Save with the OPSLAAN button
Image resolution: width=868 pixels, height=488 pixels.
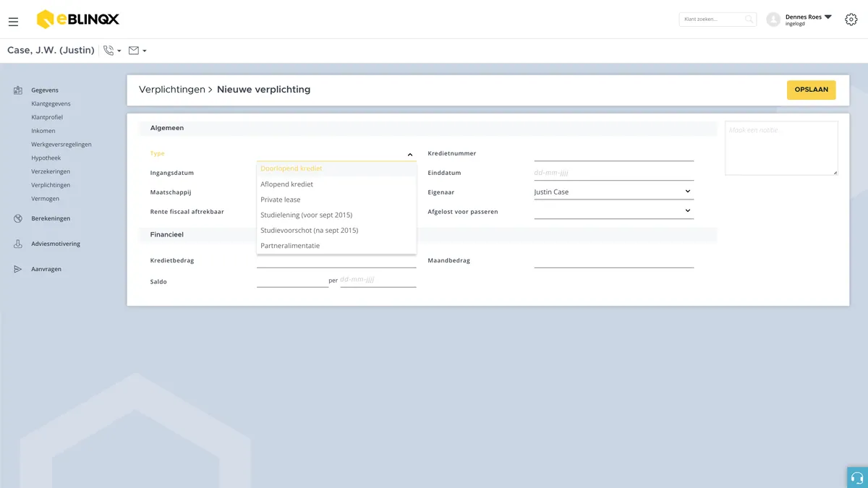[x=812, y=90]
